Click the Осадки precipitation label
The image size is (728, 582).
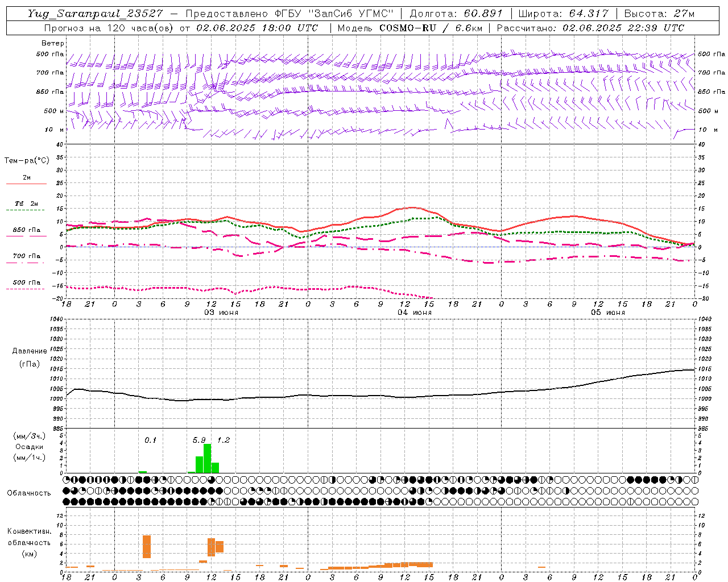coord(29,447)
